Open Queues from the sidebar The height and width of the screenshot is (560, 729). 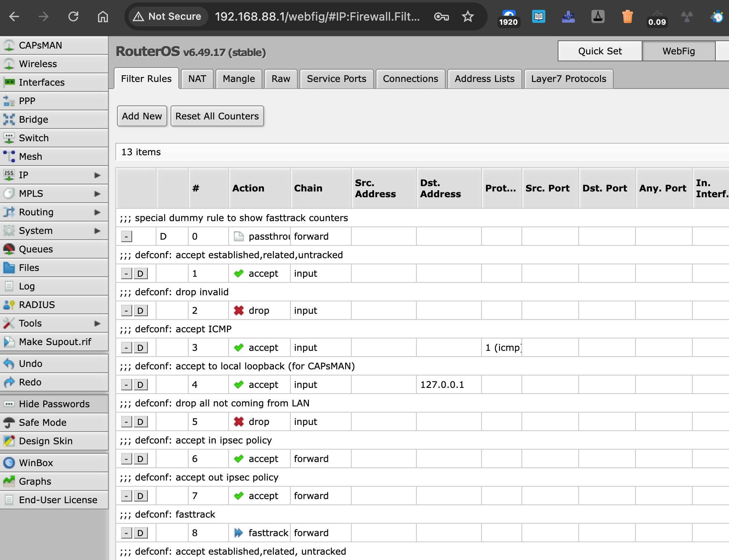click(54, 249)
